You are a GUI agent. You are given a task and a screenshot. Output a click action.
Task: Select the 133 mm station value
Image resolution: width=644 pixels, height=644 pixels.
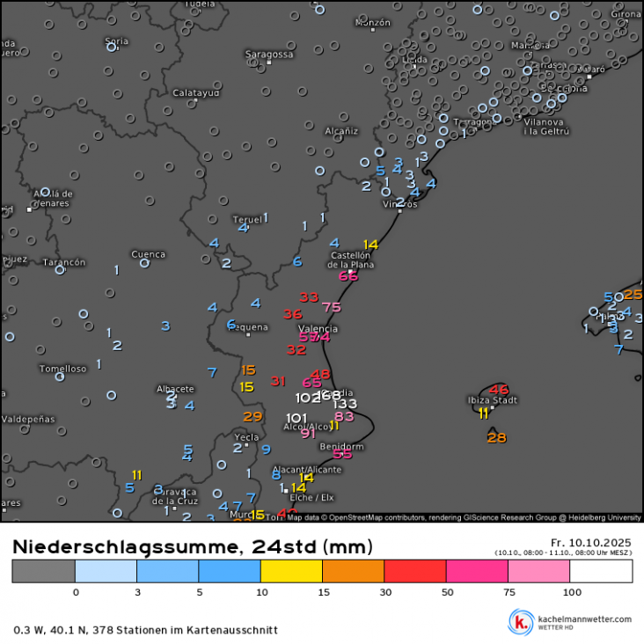[x=345, y=404]
